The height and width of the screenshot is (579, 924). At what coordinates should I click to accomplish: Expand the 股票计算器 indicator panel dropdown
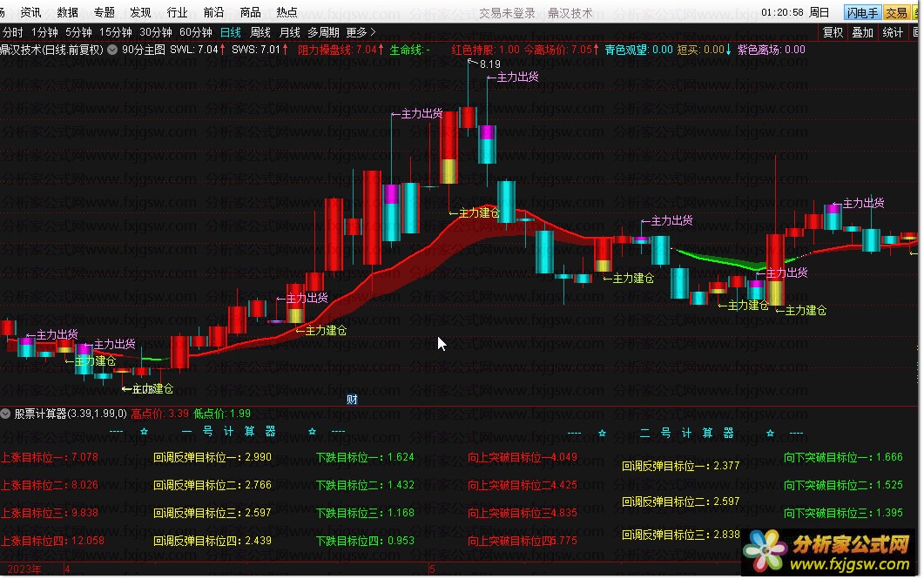click(5, 414)
